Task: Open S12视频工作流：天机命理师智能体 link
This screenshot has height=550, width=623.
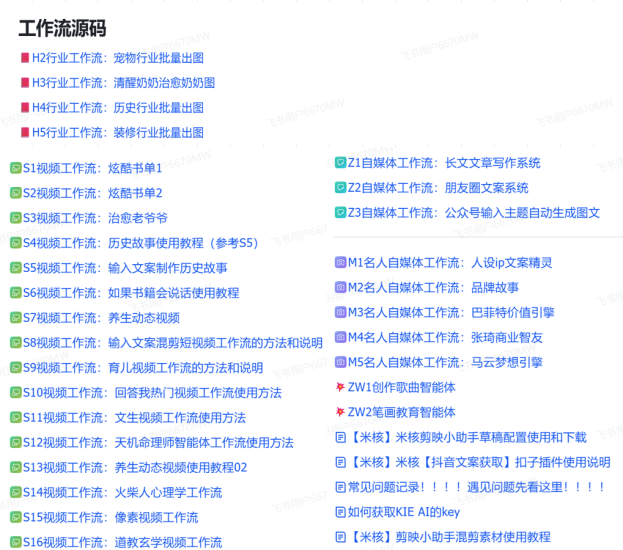Action: point(158,442)
